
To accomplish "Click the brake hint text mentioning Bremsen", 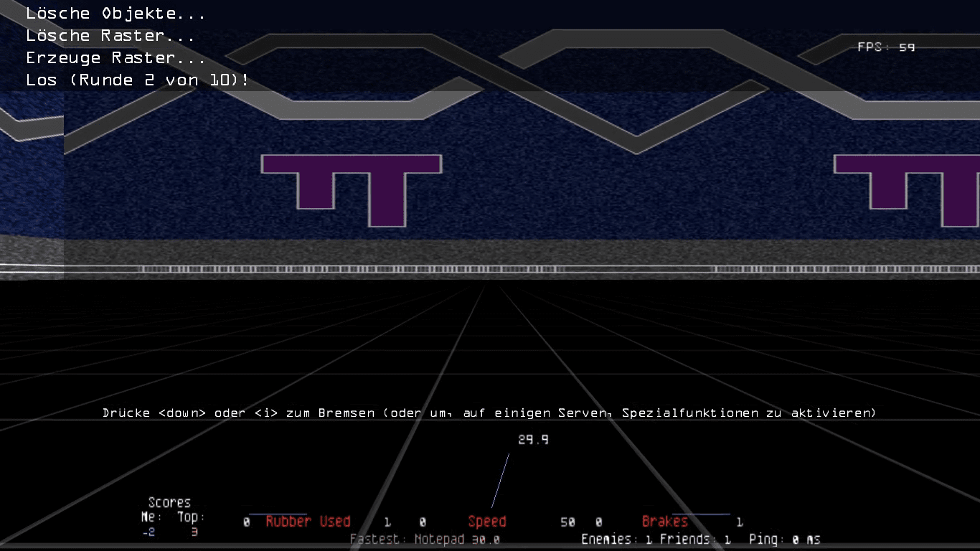I will click(x=489, y=413).
